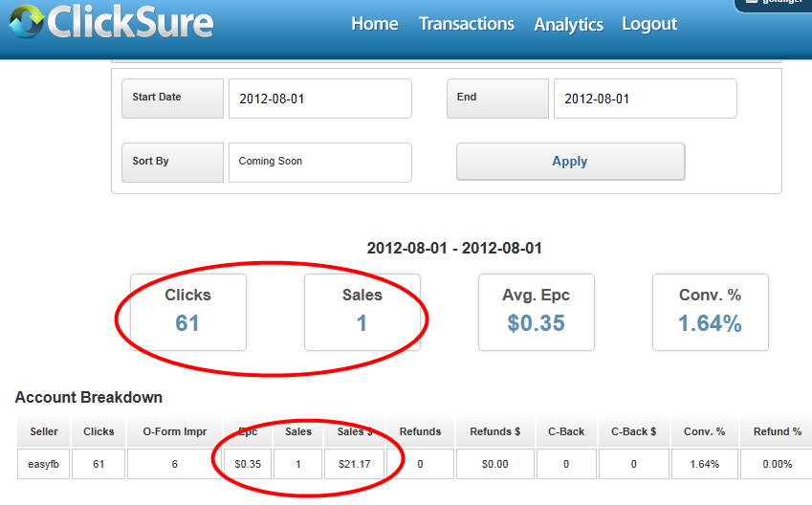This screenshot has height=506, width=812.
Task: Click the C-Back column header
Action: 566,431
